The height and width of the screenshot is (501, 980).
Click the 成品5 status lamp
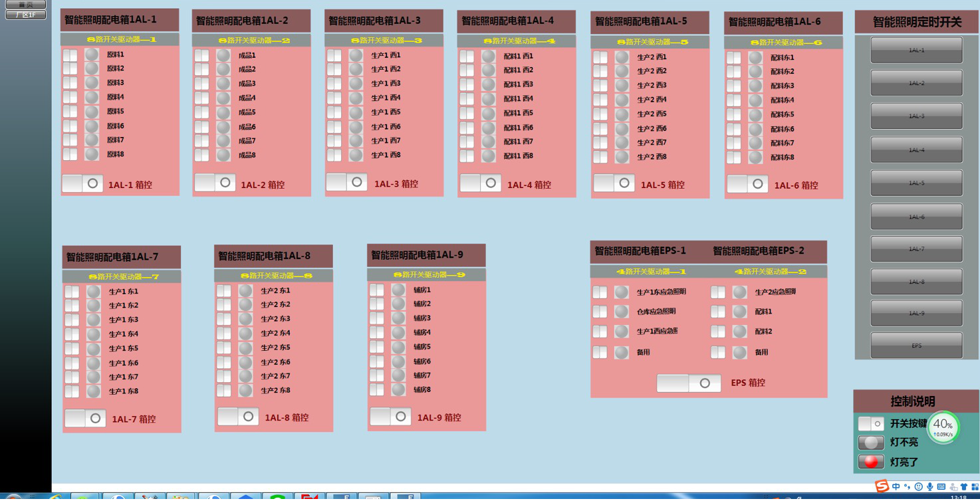[x=223, y=112]
